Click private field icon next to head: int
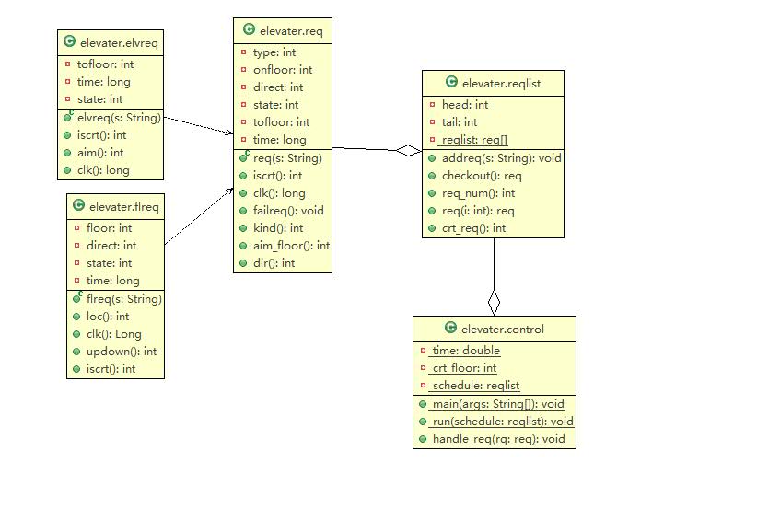Image resolution: width=757 pixels, height=532 pixels. click(x=432, y=104)
